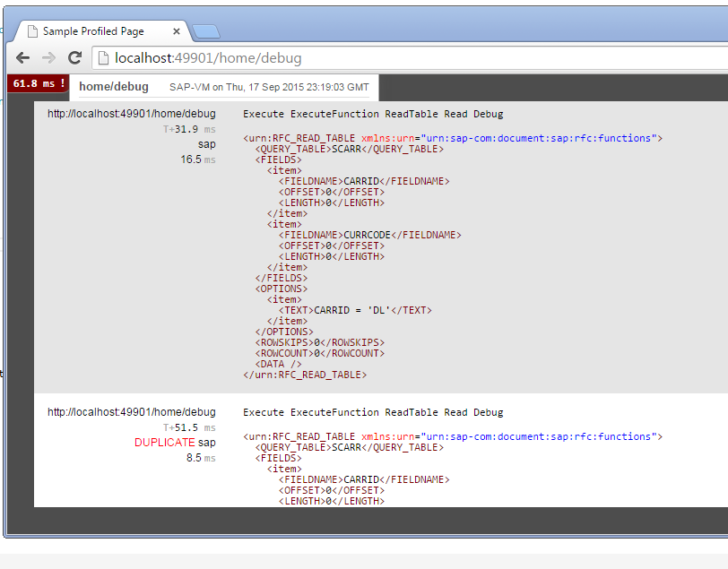The image size is (728, 569).
Task: Click the T+51.5 ms timing value
Action: click(x=189, y=428)
